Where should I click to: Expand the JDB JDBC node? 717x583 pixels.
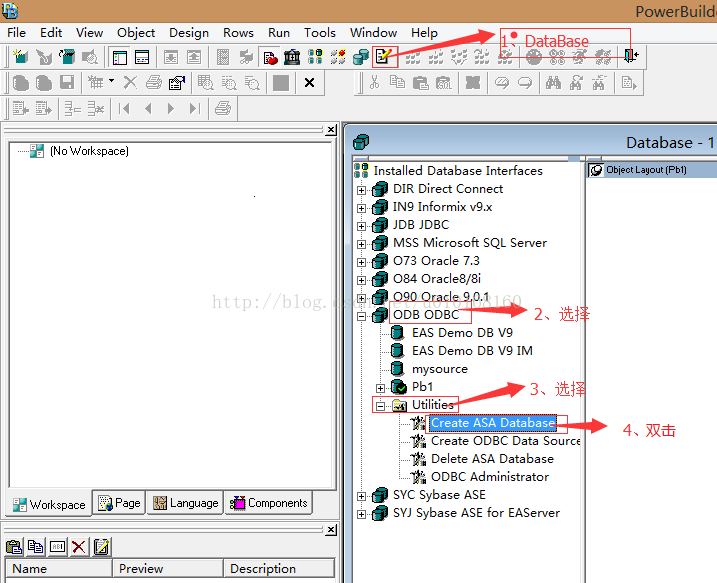point(361,226)
